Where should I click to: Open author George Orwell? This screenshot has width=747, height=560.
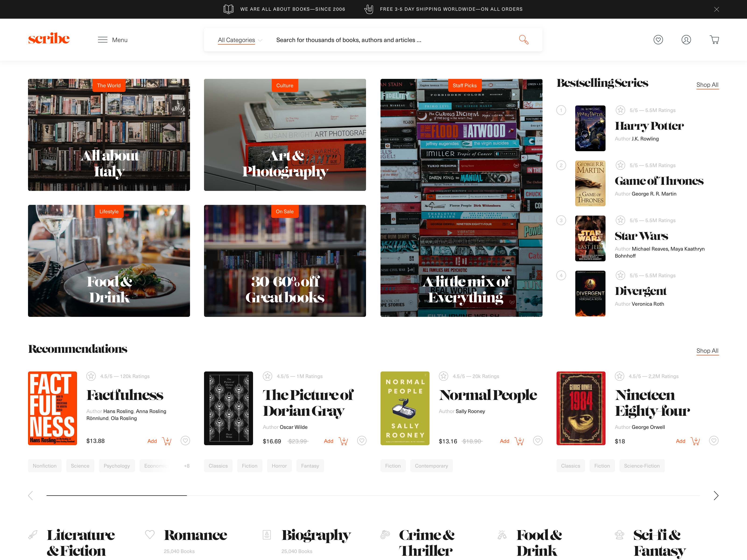click(x=648, y=427)
